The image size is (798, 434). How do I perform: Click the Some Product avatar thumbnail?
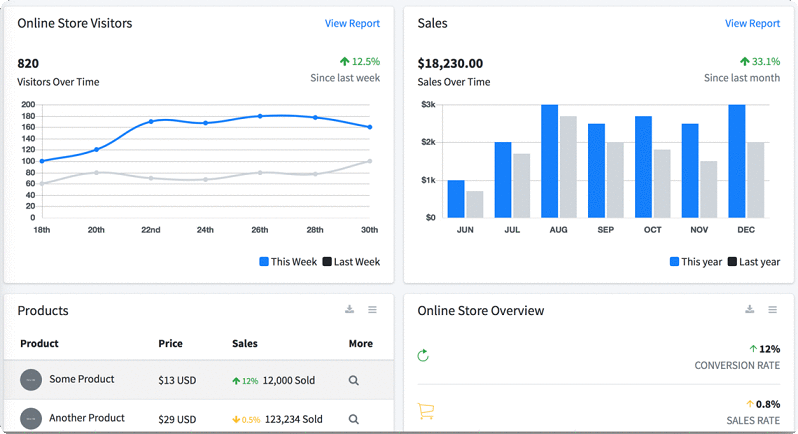click(x=31, y=380)
